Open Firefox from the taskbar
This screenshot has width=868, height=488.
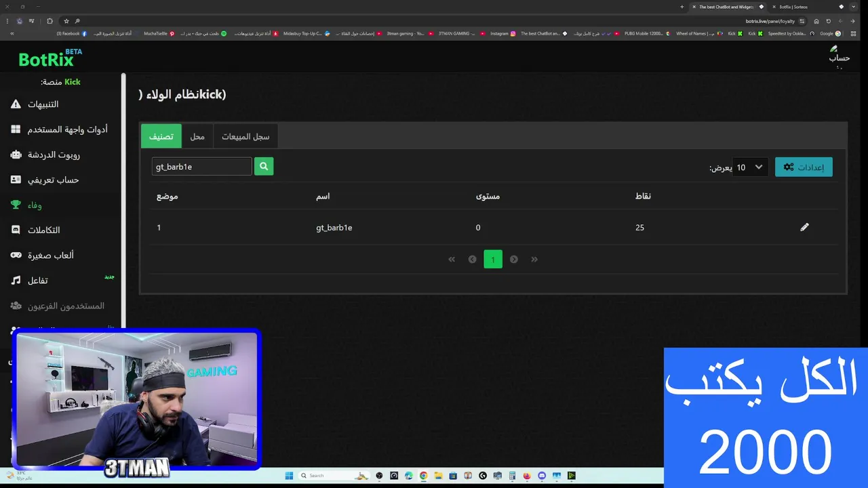point(527,476)
